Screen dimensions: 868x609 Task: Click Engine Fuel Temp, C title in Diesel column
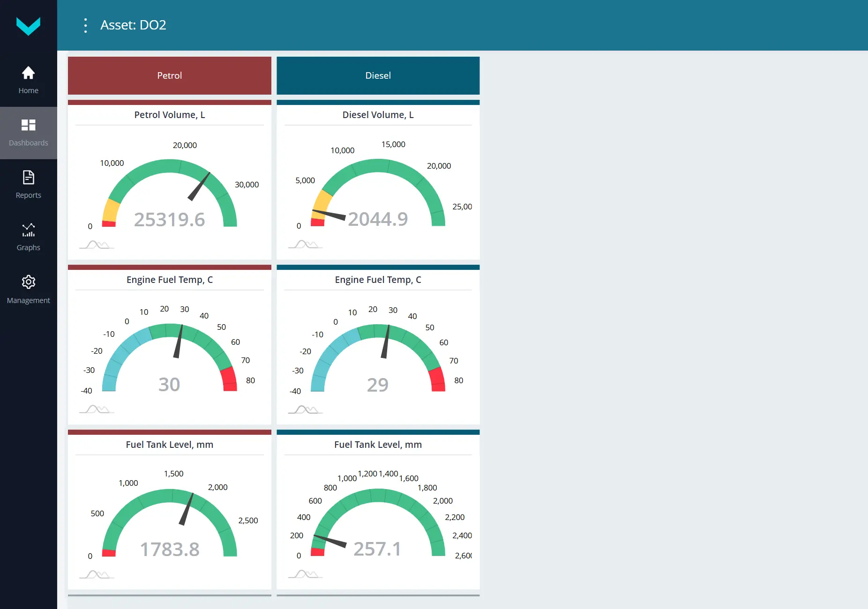[378, 280]
